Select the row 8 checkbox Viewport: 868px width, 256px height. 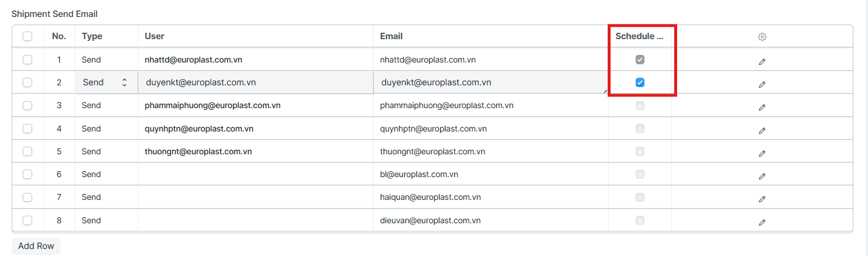point(27,220)
